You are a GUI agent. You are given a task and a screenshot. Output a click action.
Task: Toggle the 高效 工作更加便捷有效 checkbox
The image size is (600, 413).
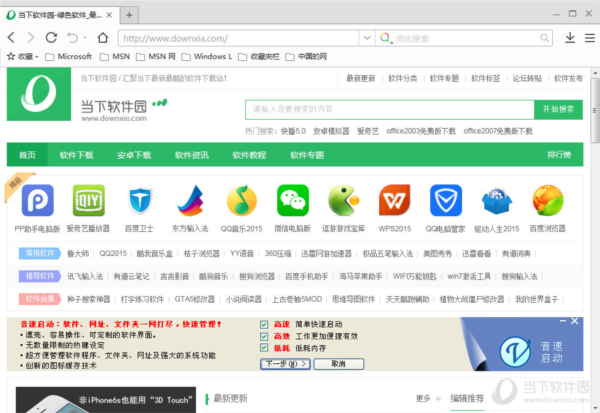pyautogui.click(x=264, y=336)
